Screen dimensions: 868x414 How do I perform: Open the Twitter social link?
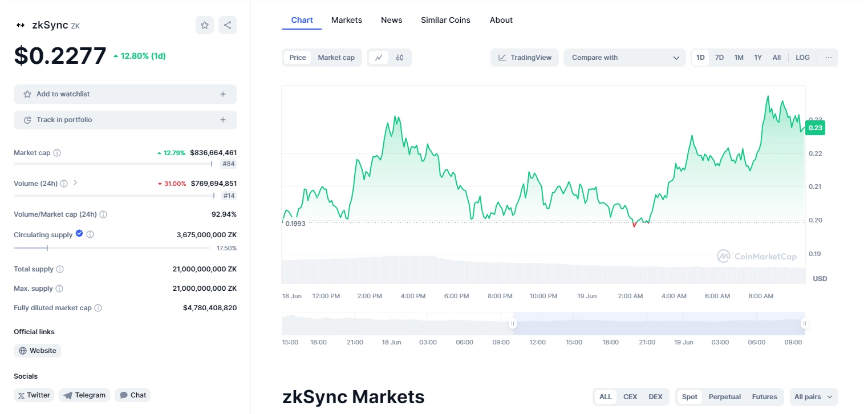(34, 395)
